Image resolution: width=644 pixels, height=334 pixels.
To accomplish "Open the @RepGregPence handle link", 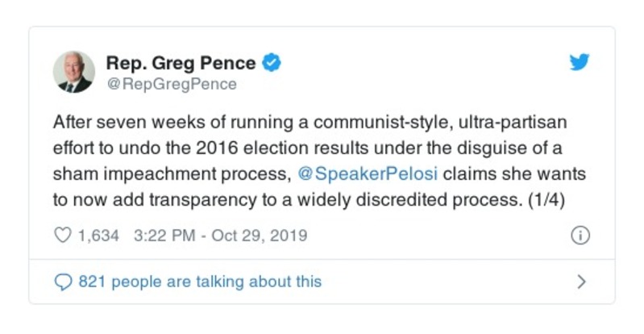I will [171, 83].
